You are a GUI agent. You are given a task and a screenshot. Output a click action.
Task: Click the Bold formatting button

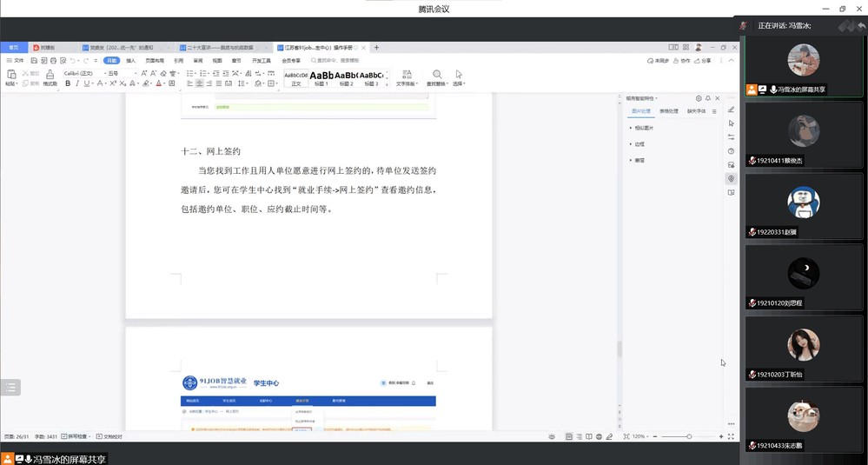point(67,84)
